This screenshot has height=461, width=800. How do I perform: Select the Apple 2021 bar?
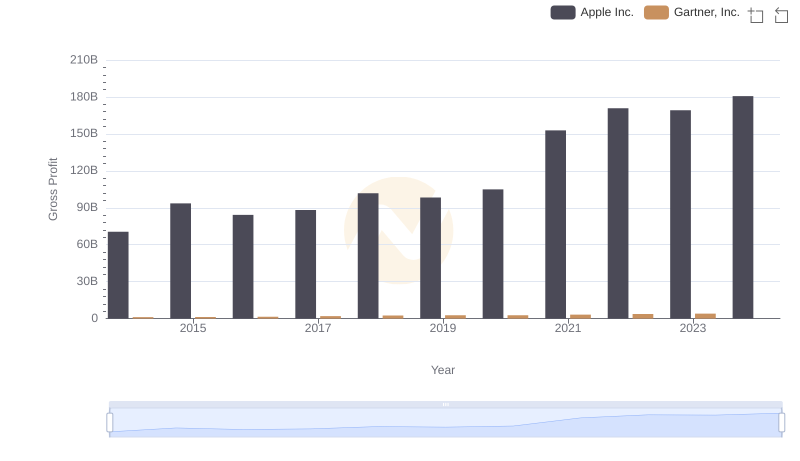556,224
